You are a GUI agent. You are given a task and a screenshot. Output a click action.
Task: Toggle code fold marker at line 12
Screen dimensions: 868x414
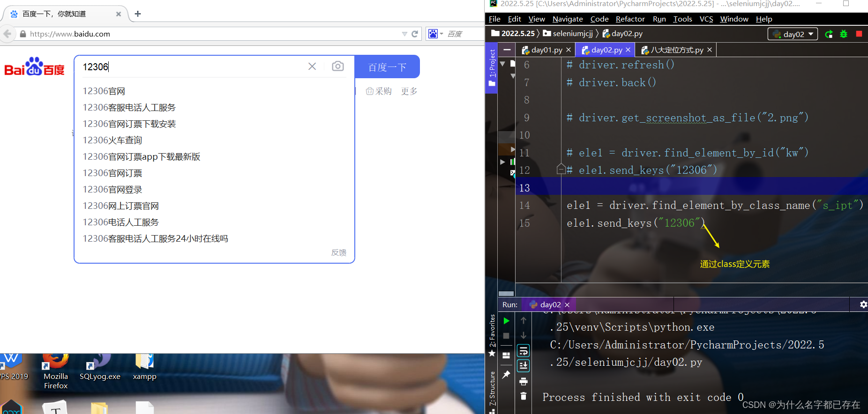(x=561, y=169)
